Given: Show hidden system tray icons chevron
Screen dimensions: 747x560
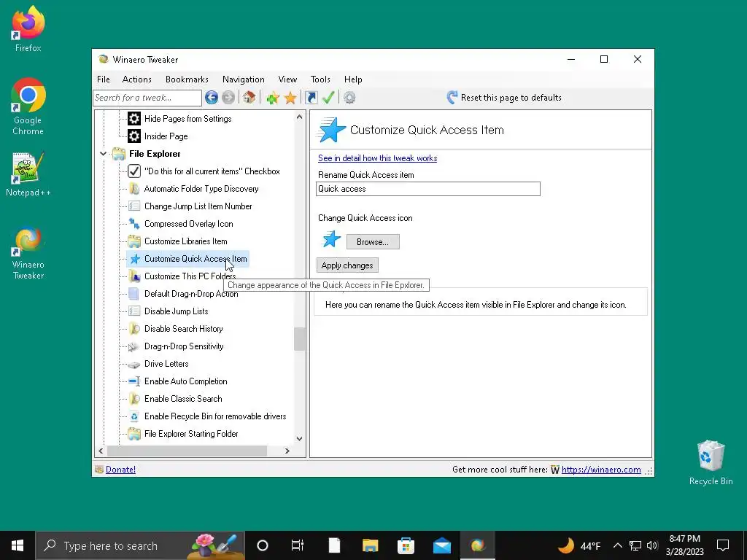Looking at the screenshot, I should (x=617, y=545).
